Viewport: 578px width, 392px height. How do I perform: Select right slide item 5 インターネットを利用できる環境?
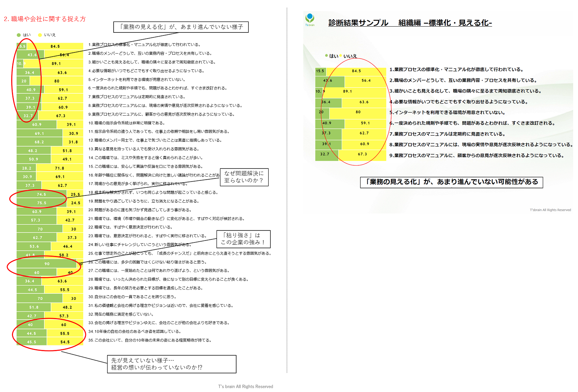click(x=447, y=113)
